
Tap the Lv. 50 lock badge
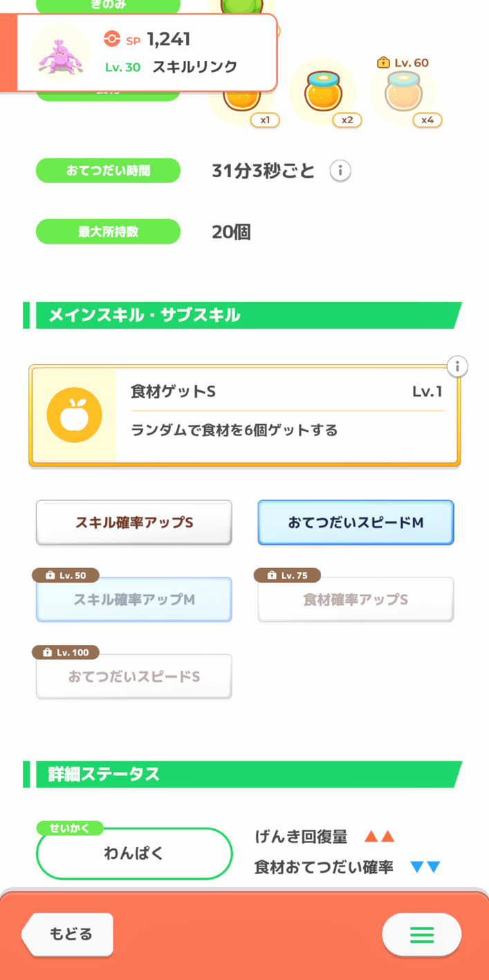click(66, 575)
